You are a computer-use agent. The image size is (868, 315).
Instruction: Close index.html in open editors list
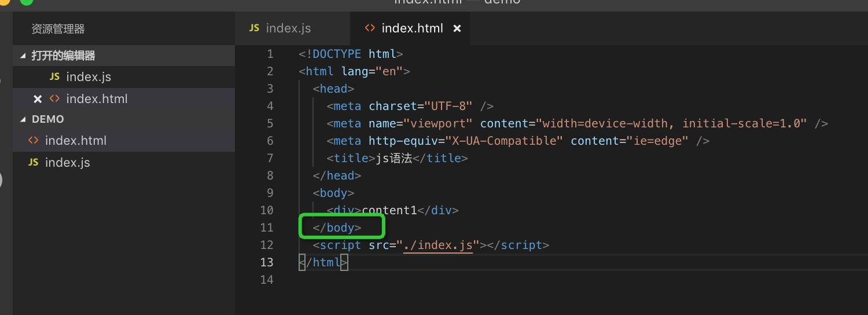coord(38,99)
